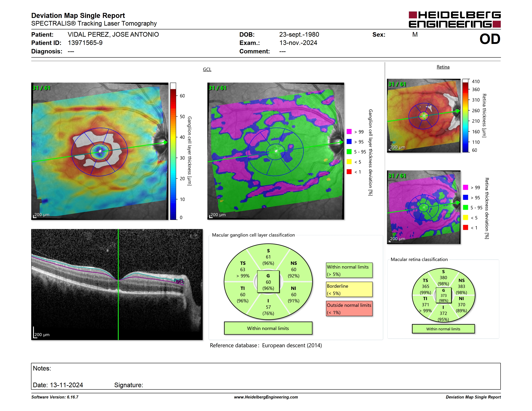Select the OCT B-scan cross-section image
Viewport: 532px width, 411px height.
point(117,284)
